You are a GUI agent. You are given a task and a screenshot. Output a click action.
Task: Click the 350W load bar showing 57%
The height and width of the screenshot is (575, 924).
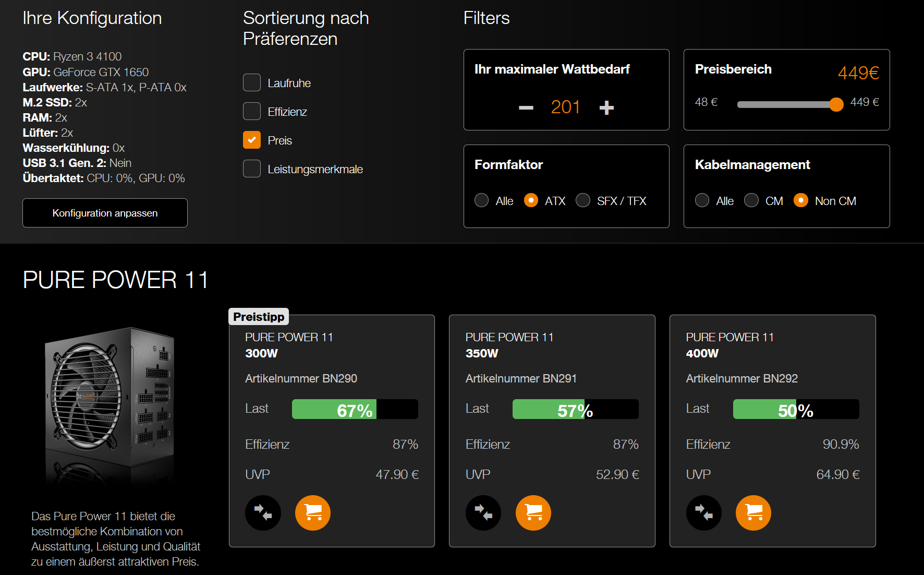pos(576,409)
